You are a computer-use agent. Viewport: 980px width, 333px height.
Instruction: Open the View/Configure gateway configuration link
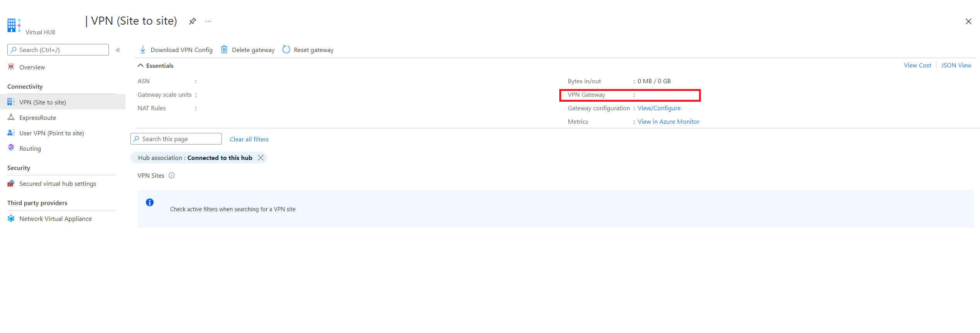pyautogui.click(x=659, y=108)
